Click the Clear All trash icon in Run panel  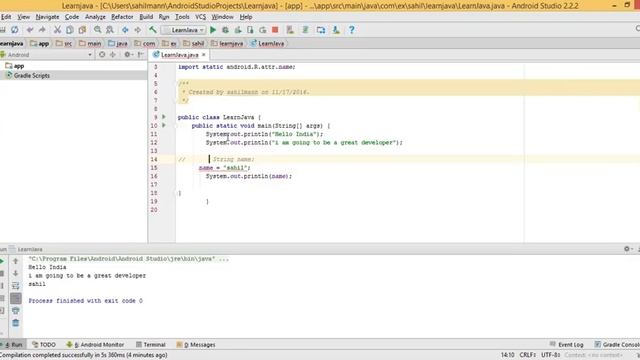click(x=16, y=323)
